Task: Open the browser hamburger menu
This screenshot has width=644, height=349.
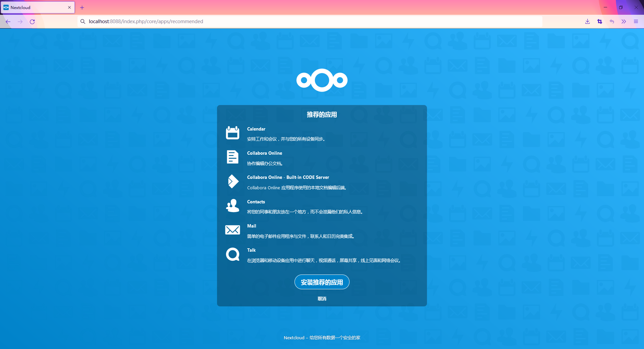Action: [x=636, y=21]
